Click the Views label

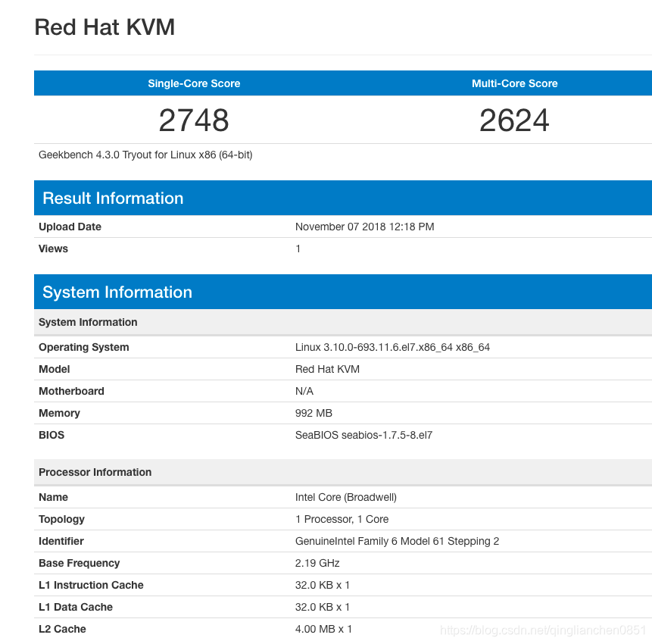point(53,249)
